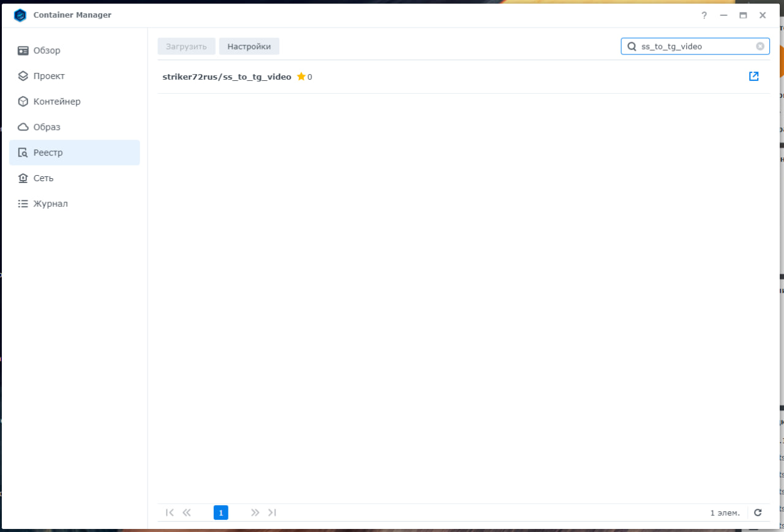Open the Проект sidebar item
Image resolution: width=784 pixels, height=532 pixels.
pos(74,76)
